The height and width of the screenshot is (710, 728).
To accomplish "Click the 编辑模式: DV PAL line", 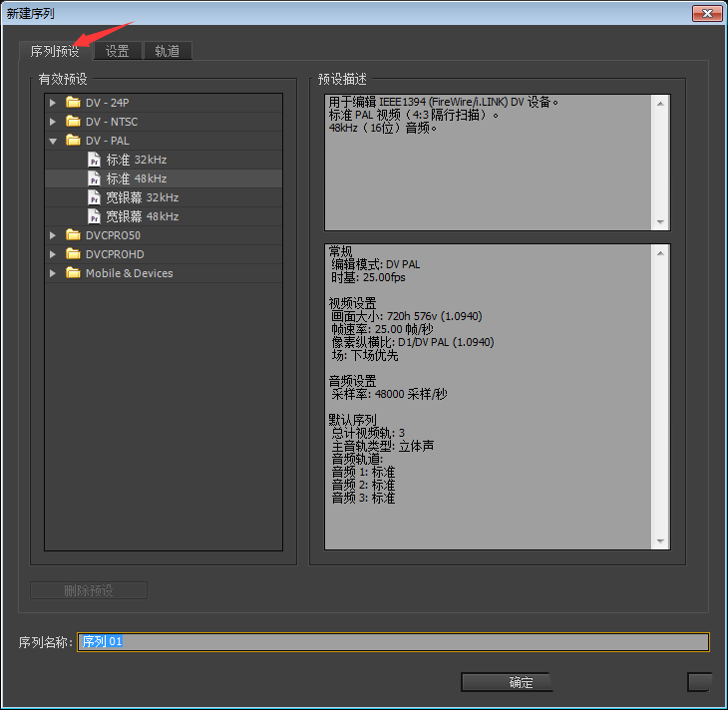I will pos(376,264).
